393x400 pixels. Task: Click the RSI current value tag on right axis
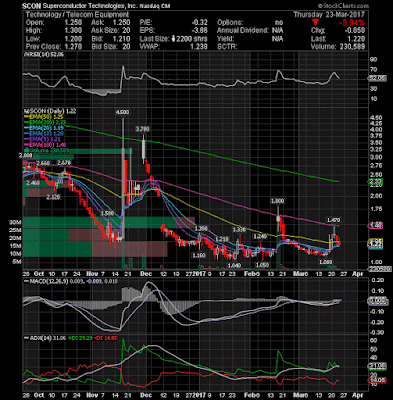(x=377, y=78)
